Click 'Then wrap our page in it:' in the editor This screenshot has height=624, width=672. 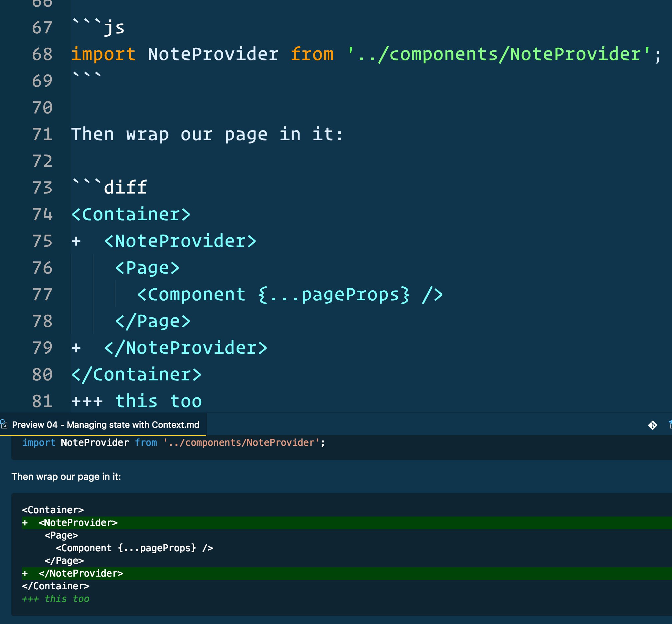(x=207, y=134)
